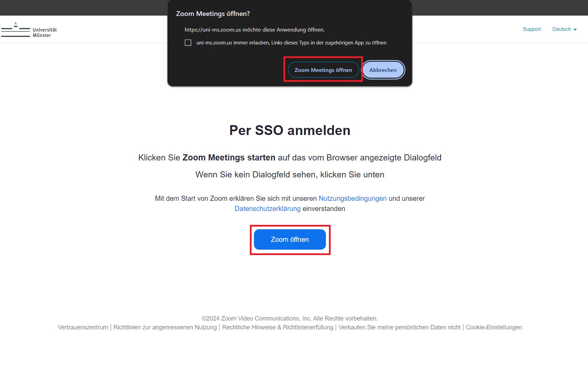The height and width of the screenshot is (386, 588).
Task: Open Rechtliche Hinweise & Richtlinienerfüllung link
Action: [x=278, y=327]
